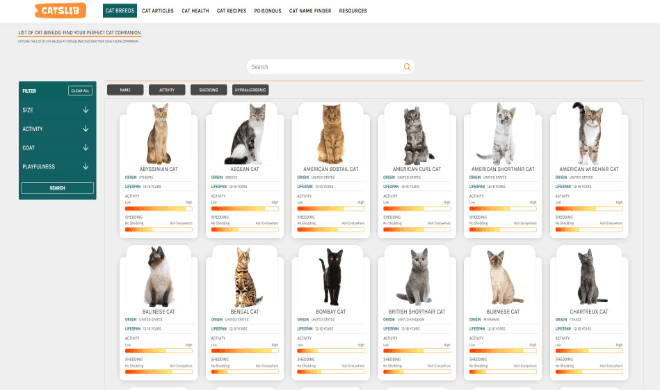Open the Resources menu item
This screenshot has height=390, width=660.
(x=353, y=11)
